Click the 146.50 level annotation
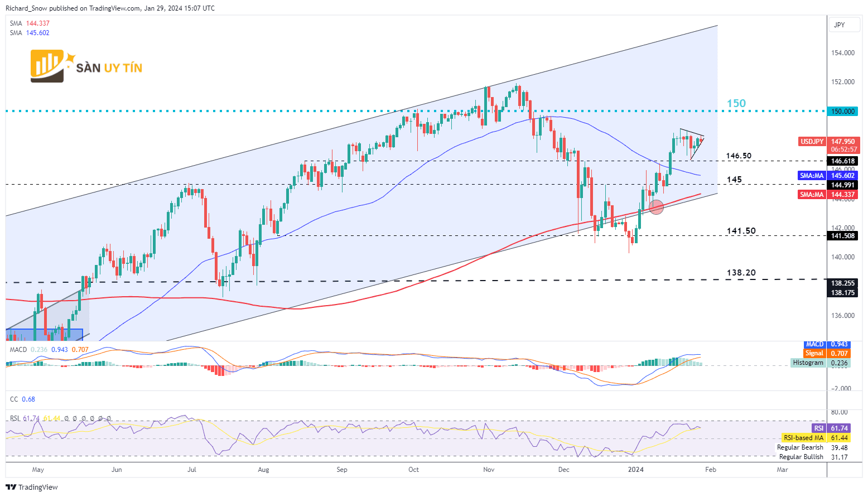Viewport: 868px width, 497px height. pos(739,156)
